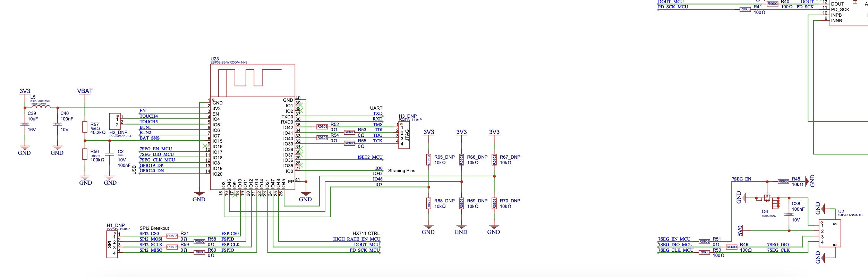Select the R70_DNP pull-down resistor

pos(494,203)
